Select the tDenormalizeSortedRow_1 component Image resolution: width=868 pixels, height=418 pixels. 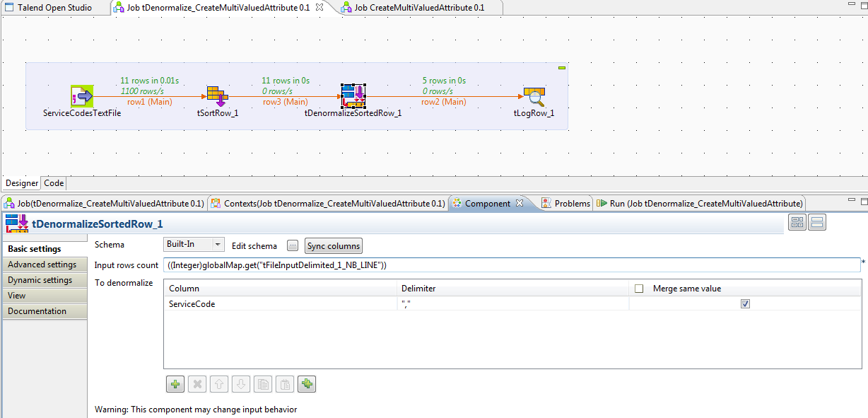coord(352,95)
